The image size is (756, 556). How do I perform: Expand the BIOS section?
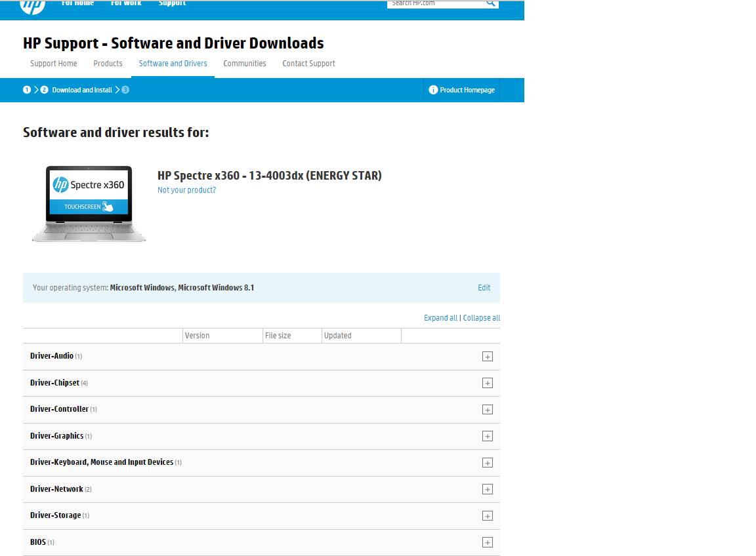(487, 542)
